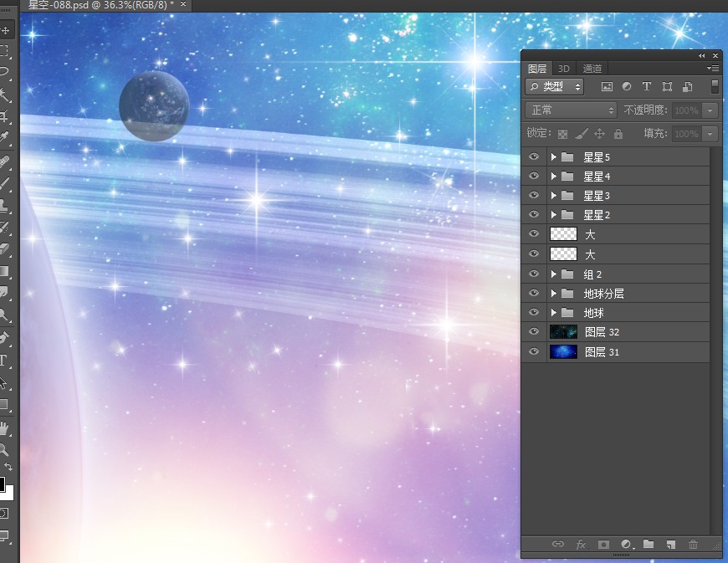
Task: Expand the 星星3 group
Action: 553,196
